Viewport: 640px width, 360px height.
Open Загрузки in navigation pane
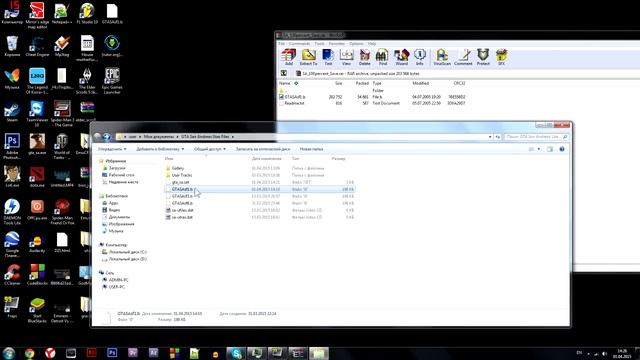tap(114, 168)
